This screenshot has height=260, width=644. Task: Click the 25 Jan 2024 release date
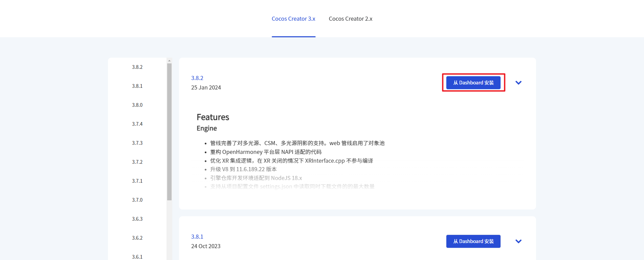tap(206, 87)
